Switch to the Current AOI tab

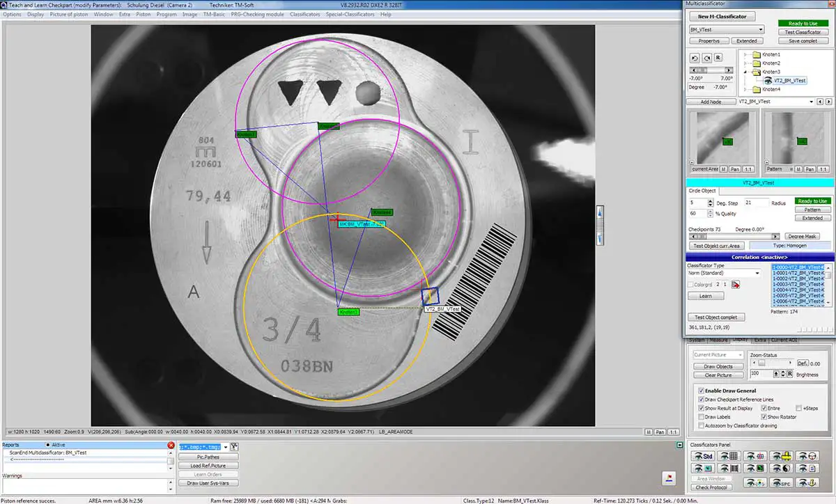(784, 340)
